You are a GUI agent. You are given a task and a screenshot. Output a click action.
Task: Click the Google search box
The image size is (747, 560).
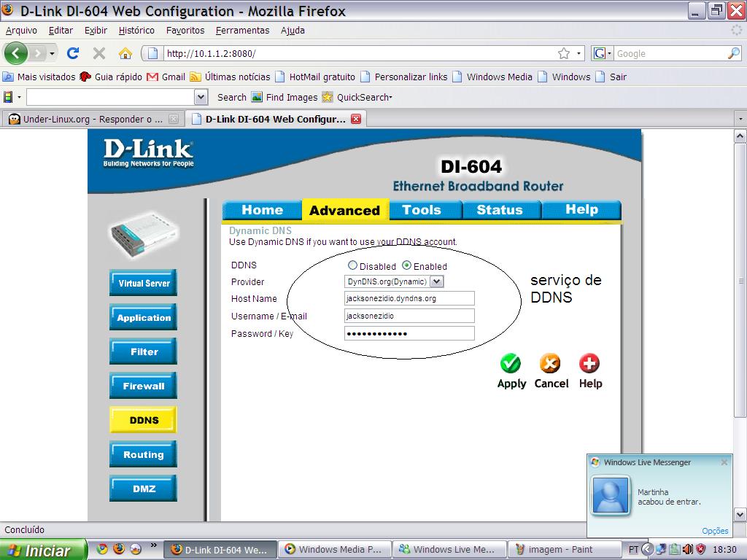point(671,53)
